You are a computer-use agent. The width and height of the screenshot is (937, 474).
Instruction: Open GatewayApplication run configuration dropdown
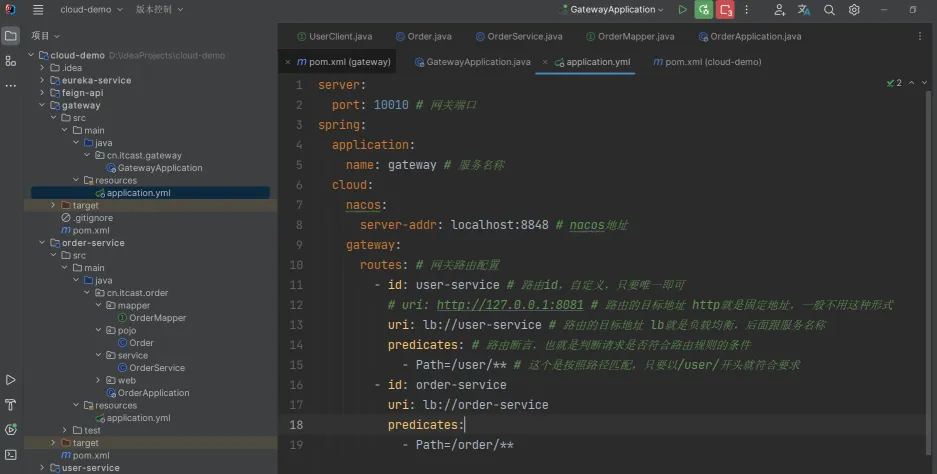pos(616,10)
